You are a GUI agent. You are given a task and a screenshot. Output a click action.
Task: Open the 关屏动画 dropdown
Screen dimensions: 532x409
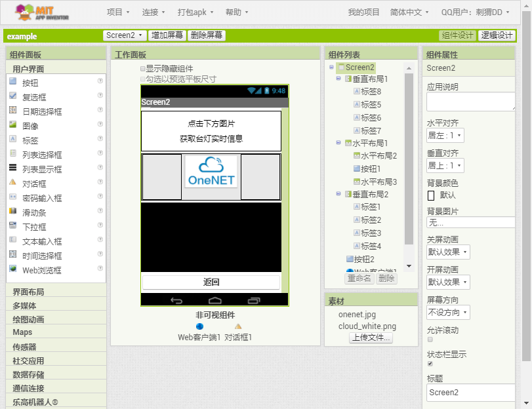[448, 252]
